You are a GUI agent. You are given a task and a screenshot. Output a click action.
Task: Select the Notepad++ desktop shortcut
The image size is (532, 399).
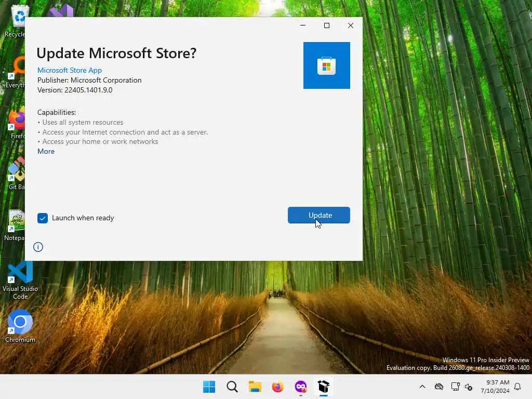click(x=16, y=225)
